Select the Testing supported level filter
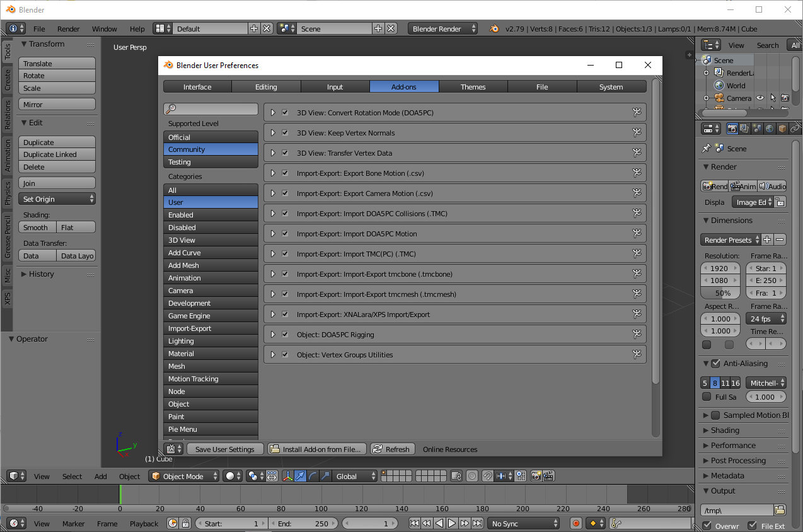 pos(211,162)
